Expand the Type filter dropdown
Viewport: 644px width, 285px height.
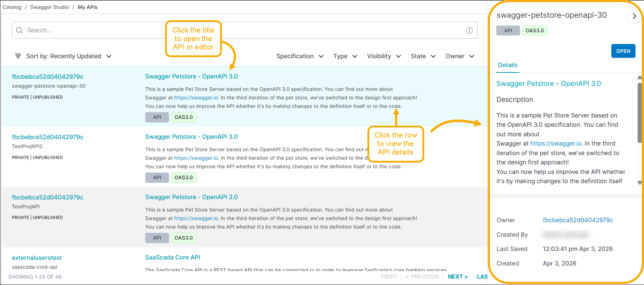(x=345, y=56)
